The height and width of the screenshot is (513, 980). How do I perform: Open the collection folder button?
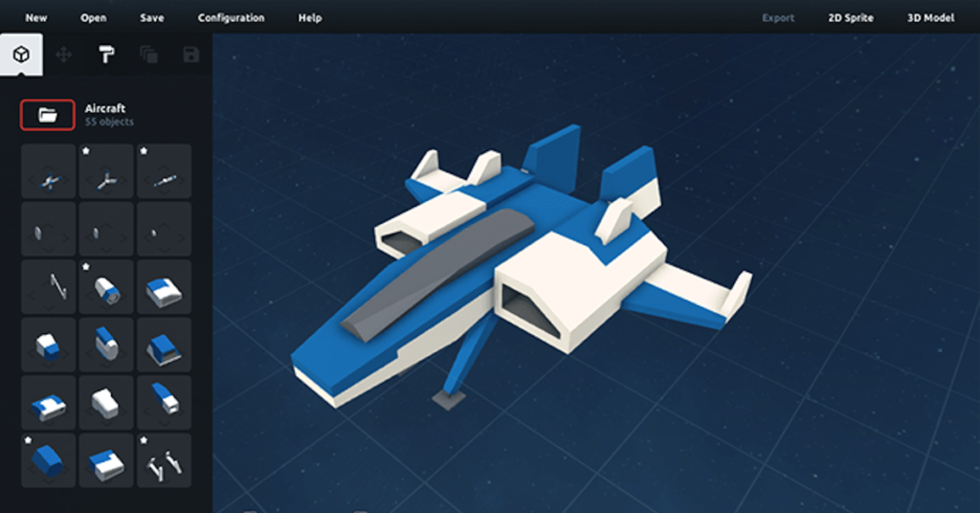click(48, 115)
